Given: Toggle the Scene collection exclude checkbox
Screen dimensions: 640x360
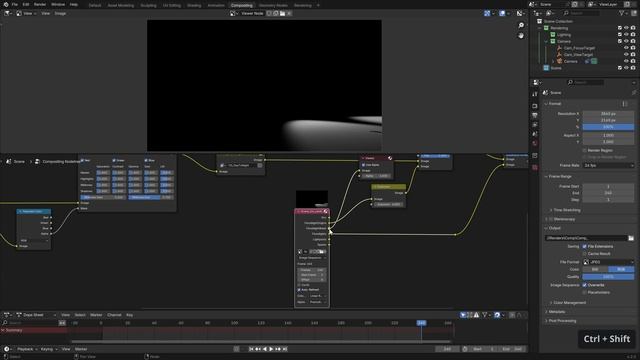Looking at the screenshot, I should [x=620, y=68].
